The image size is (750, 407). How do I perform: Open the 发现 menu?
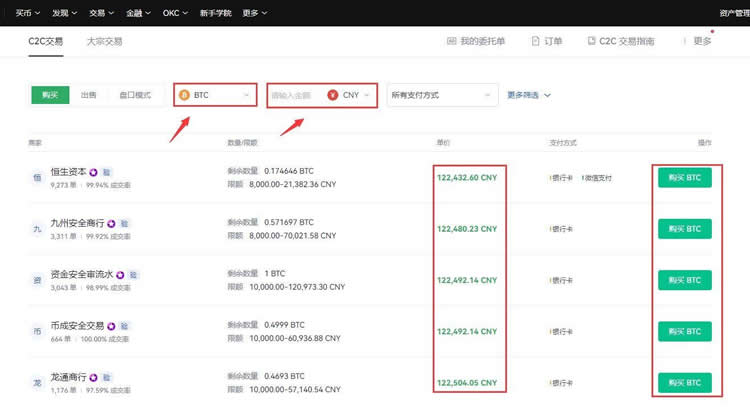tap(64, 13)
